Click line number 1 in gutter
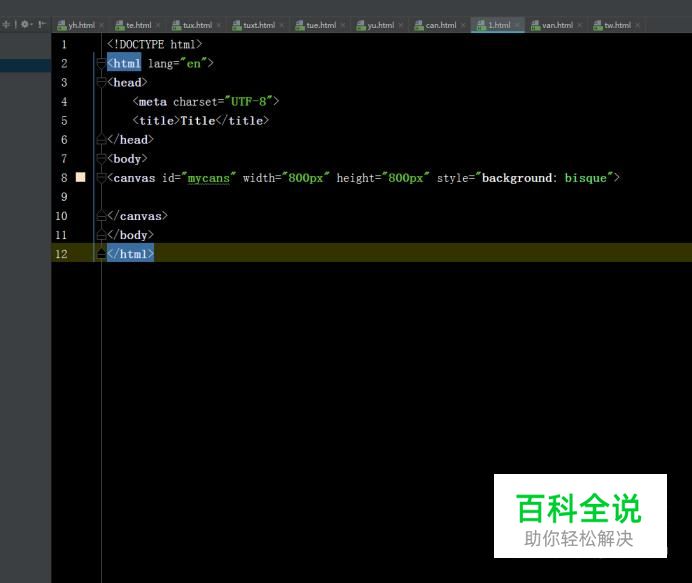The width and height of the screenshot is (692, 583). tap(64, 45)
